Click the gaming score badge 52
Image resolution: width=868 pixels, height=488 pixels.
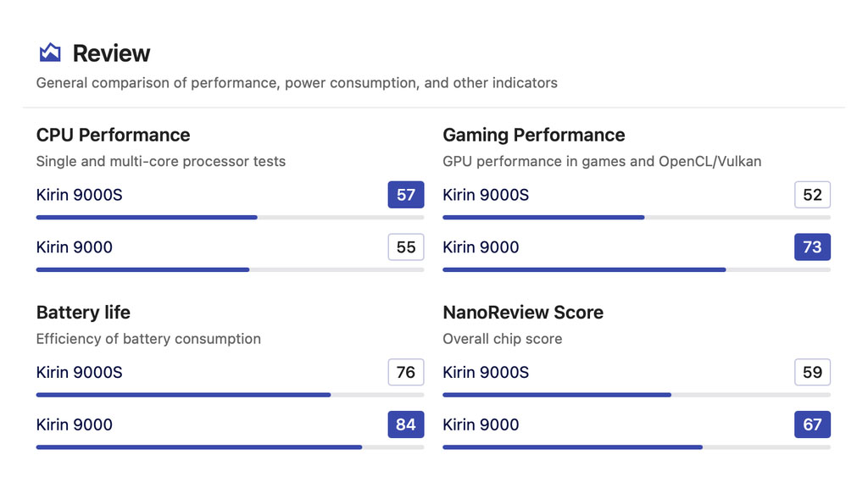[x=812, y=195]
